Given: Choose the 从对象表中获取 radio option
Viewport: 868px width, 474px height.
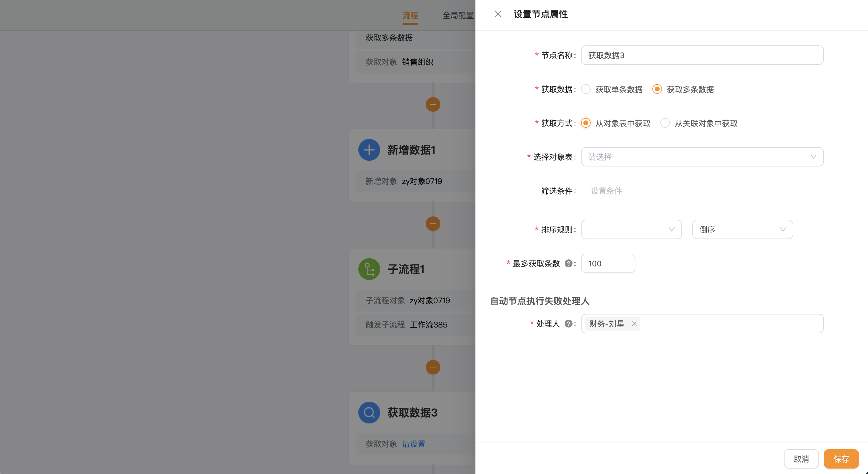Looking at the screenshot, I should 586,123.
